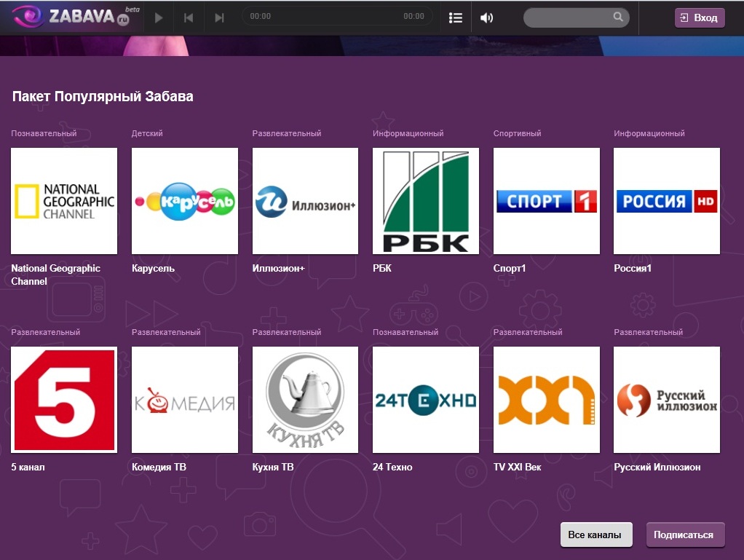
Task: Click Спортивный category label above Спорт1
Action: click(x=517, y=133)
